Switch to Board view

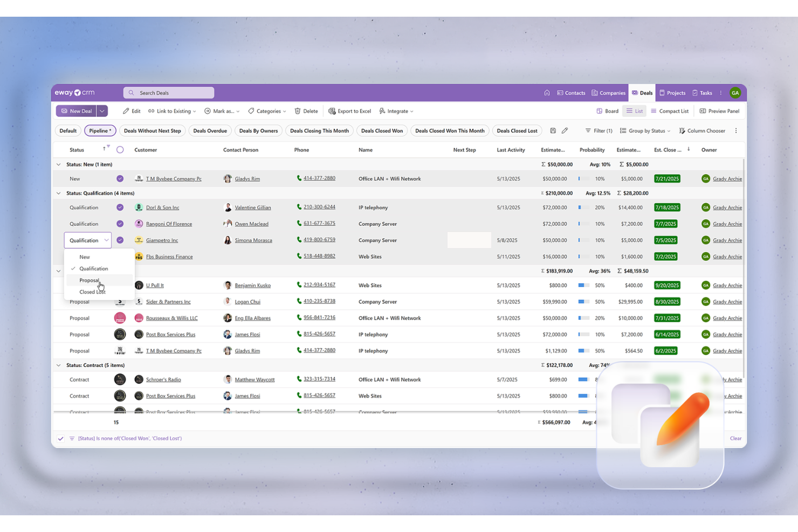pos(607,111)
